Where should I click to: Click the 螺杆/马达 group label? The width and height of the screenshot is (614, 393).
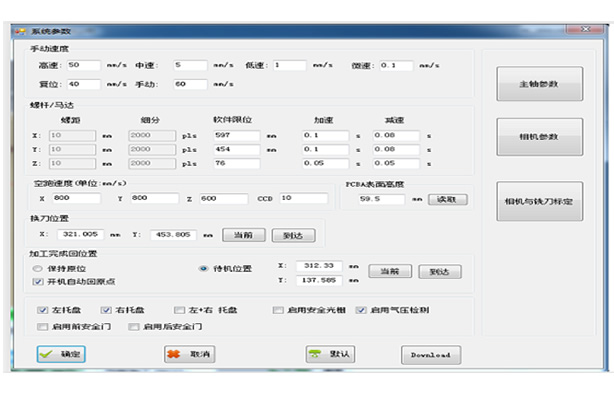(52, 105)
